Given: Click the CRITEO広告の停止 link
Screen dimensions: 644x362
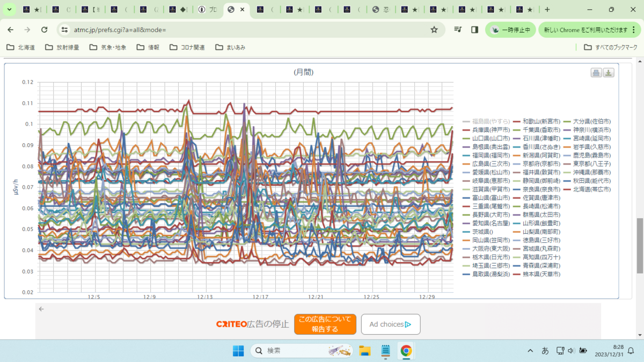Looking at the screenshot, I should click(x=252, y=324).
